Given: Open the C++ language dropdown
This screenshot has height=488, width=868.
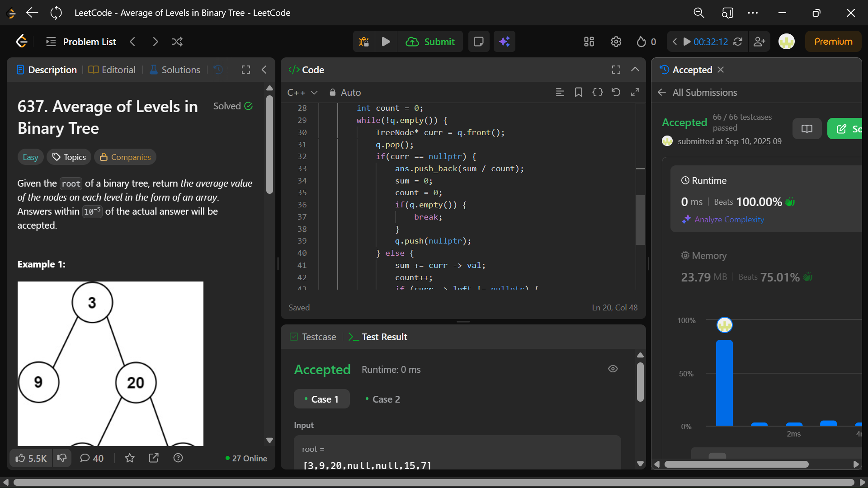Looking at the screenshot, I should click(302, 92).
